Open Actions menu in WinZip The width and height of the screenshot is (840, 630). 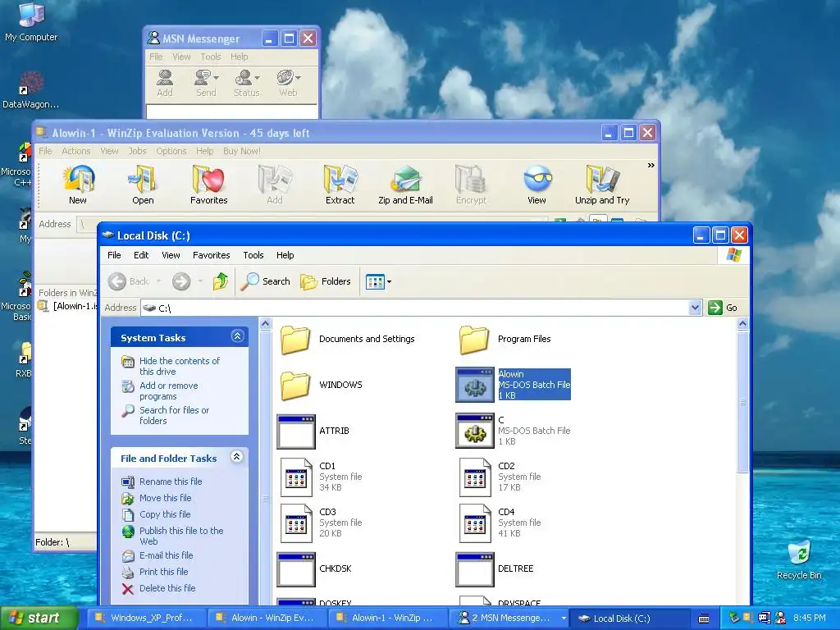point(76,151)
